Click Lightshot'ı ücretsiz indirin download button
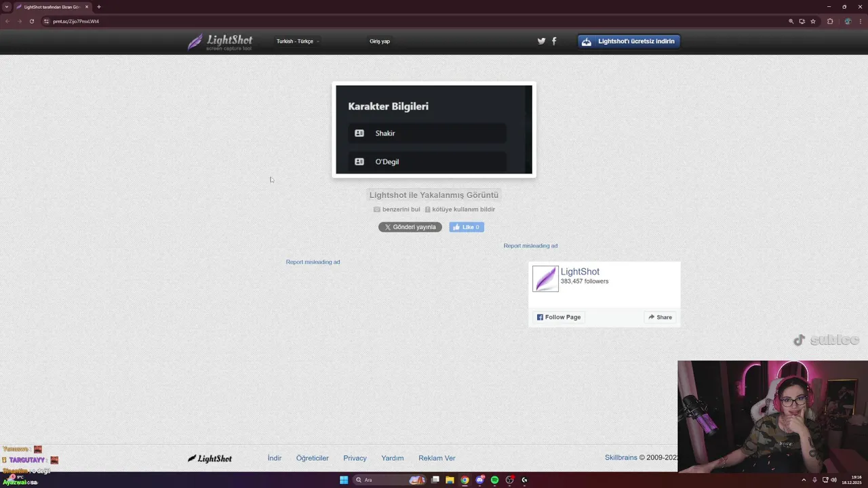868x488 pixels. tap(629, 41)
